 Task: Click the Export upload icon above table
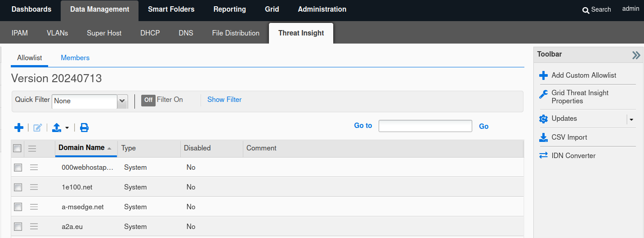(57, 128)
